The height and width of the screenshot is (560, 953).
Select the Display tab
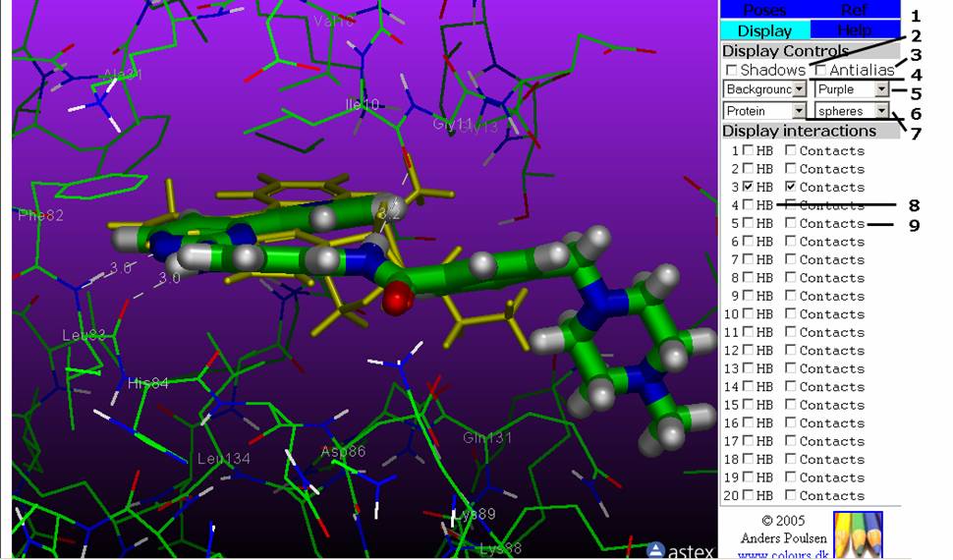tap(764, 30)
